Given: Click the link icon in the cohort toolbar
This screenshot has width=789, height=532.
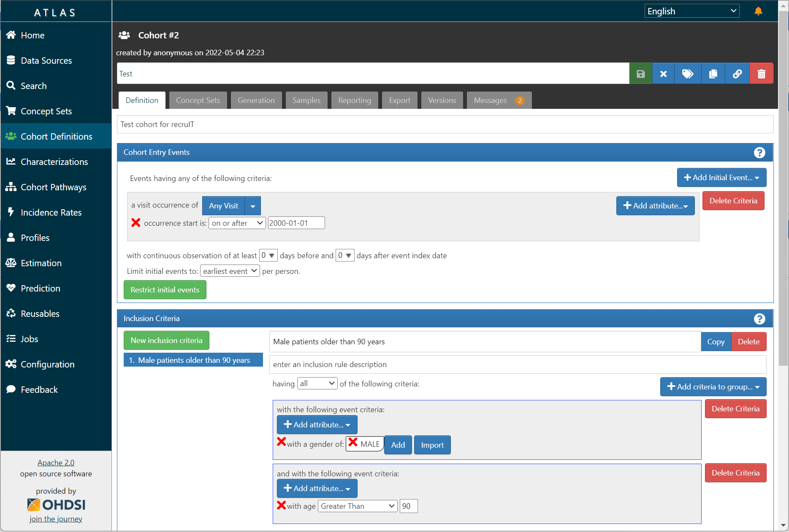Looking at the screenshot, I should (737, 74).
